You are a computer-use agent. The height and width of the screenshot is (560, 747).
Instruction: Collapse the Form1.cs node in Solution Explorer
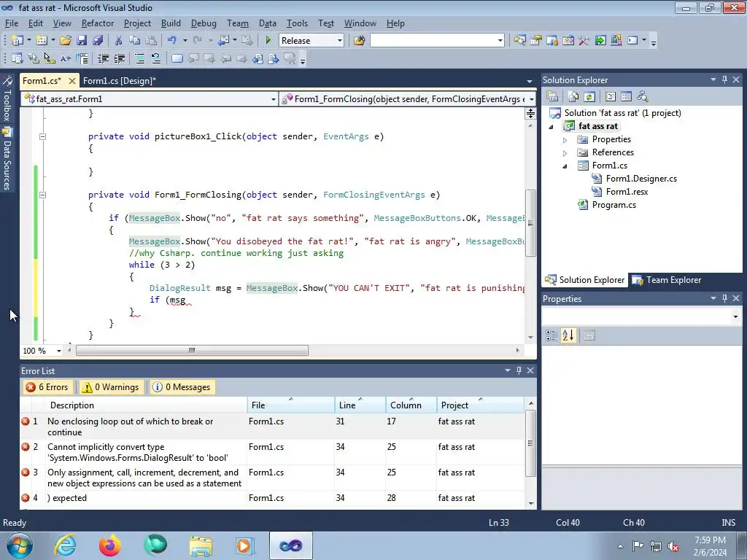(565, 166)
